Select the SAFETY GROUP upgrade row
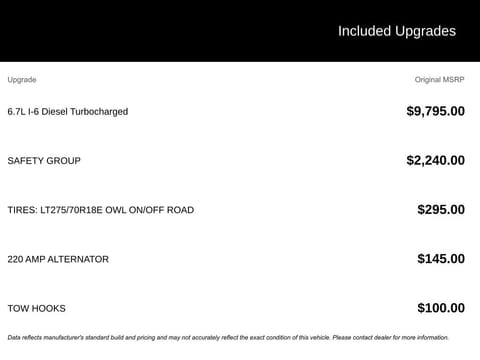This screenshot has height=360, width=480. pos(236,161)
